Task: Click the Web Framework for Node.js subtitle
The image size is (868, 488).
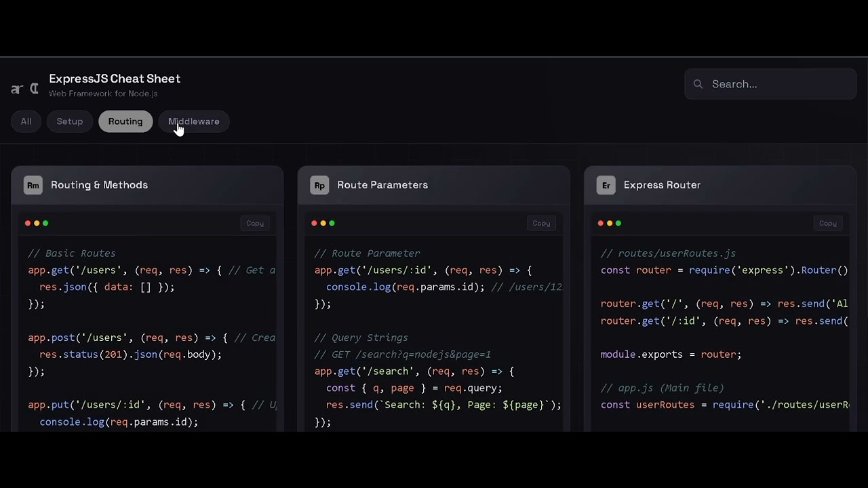Action: 103,94
